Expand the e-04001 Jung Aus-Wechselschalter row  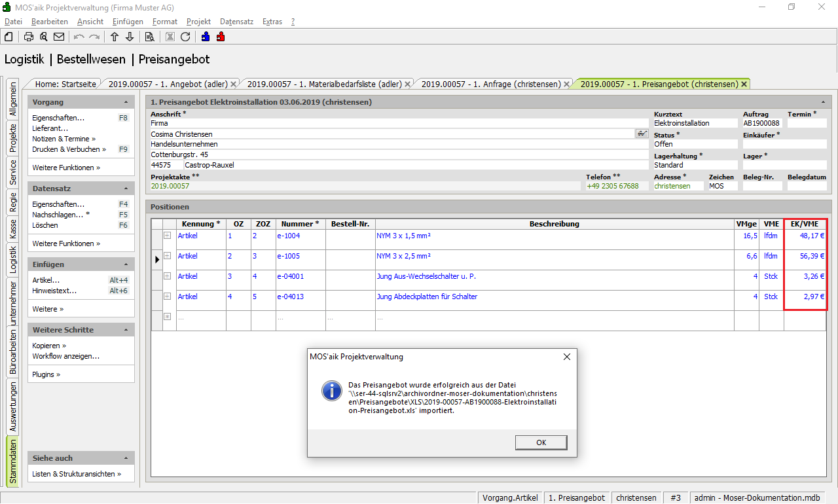click(167, 276)
